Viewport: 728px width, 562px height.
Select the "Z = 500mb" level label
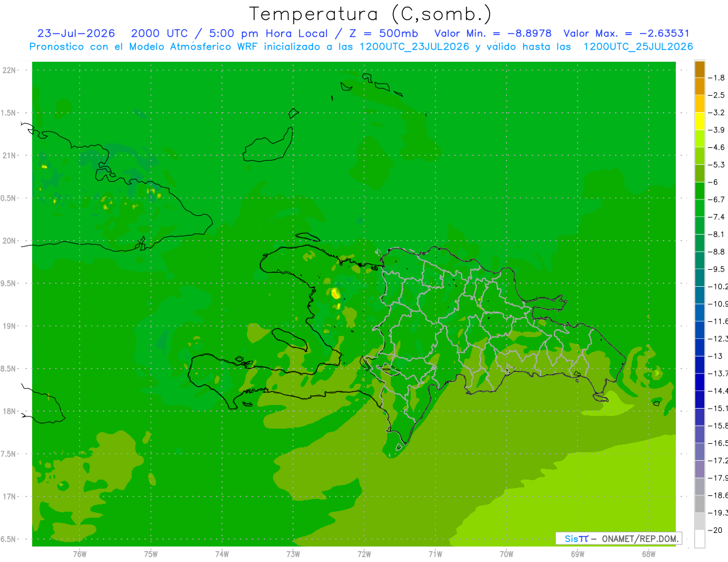click(383, 33)
